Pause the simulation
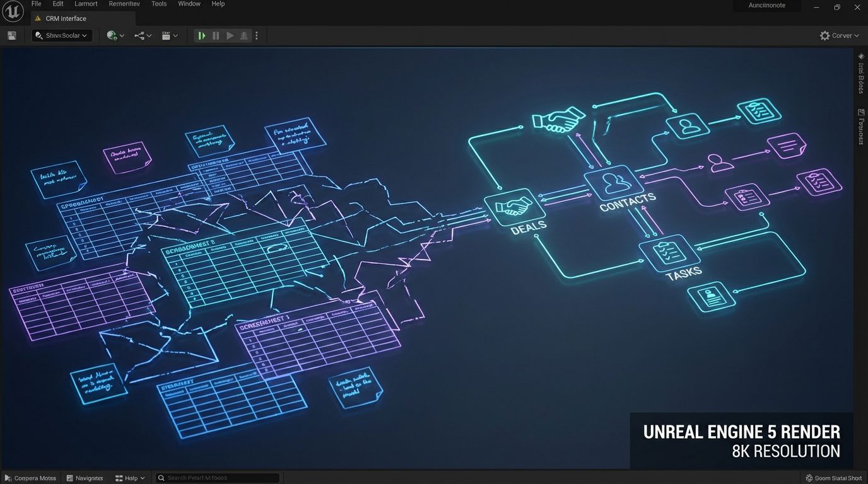Screen dimensions: 868x484 point(216,36)
